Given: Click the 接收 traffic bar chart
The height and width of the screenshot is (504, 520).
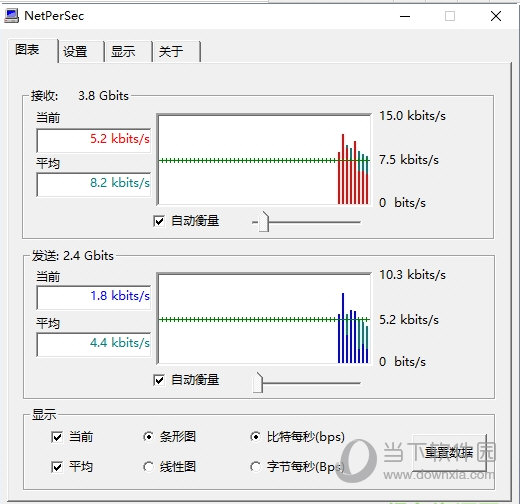Looking at the screenshot, I should [264, 160].
